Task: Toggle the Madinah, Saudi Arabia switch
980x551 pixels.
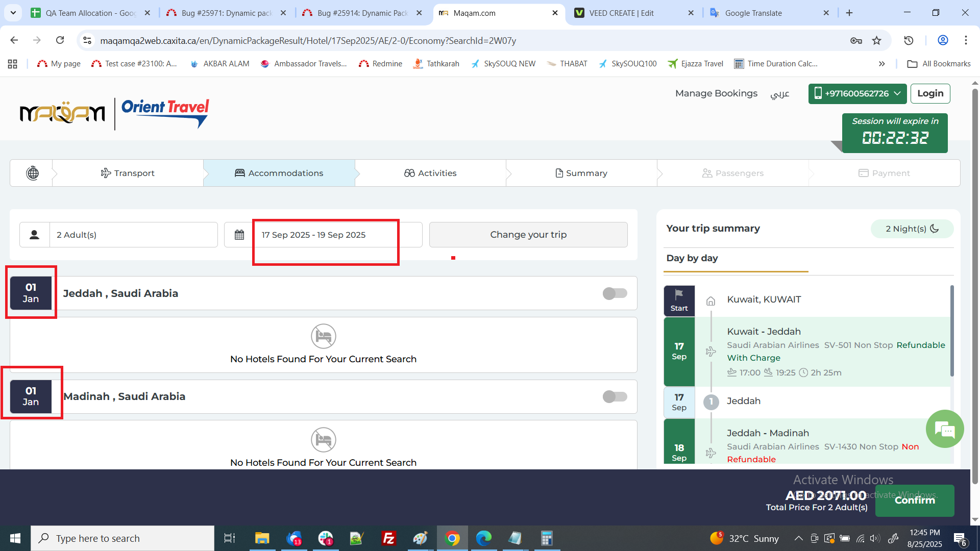Action: coord(615,396)
